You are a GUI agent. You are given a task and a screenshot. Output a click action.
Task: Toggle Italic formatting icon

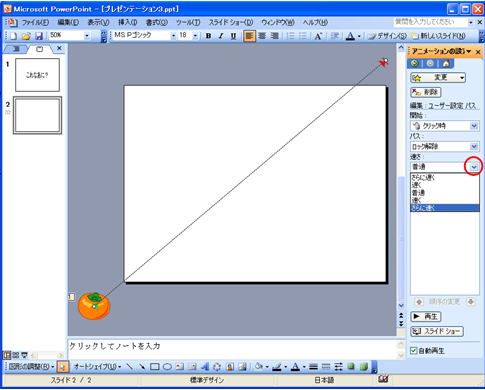[x=221, y=36]
